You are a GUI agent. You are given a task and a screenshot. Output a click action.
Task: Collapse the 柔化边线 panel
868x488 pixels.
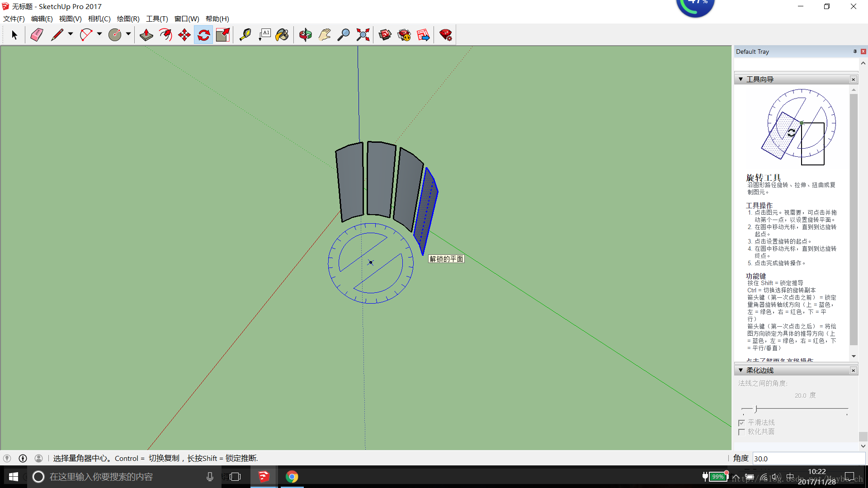click(741, 370)
